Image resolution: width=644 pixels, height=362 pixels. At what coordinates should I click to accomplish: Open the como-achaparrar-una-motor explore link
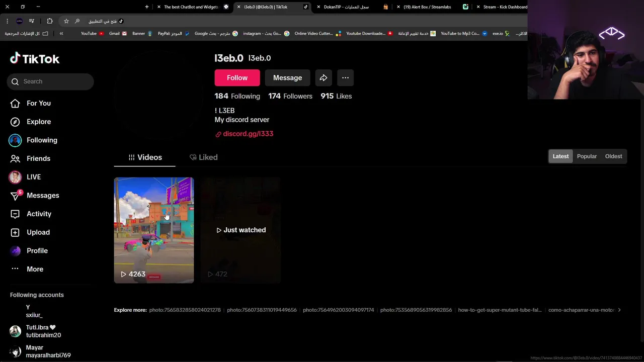(582, 310)
